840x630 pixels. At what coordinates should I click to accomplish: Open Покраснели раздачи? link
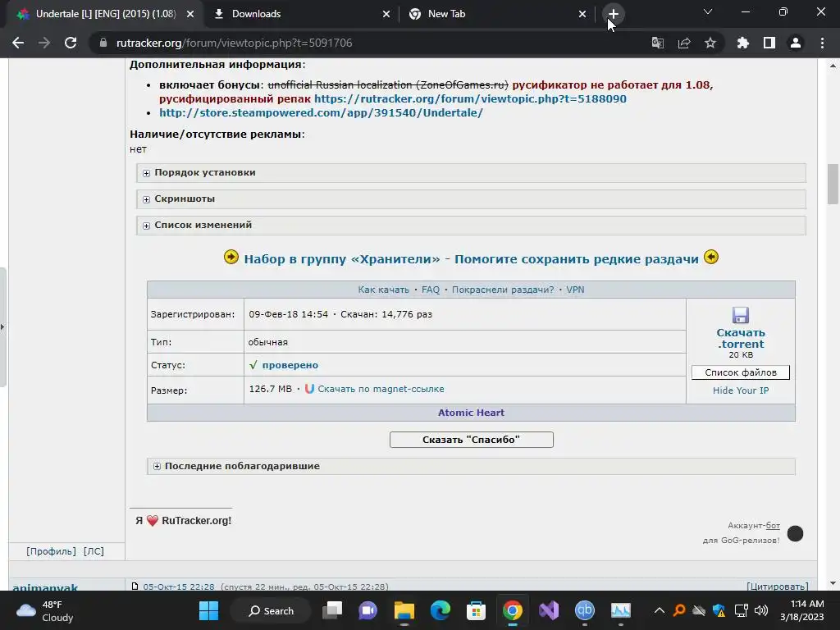tap(503, 290)
